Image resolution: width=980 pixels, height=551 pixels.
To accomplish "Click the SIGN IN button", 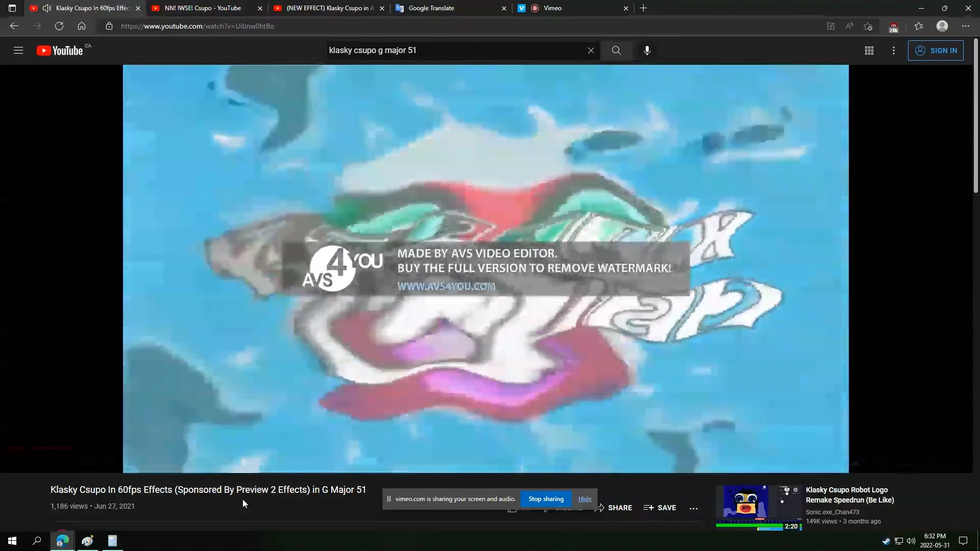I will click(x=935, y=51).
